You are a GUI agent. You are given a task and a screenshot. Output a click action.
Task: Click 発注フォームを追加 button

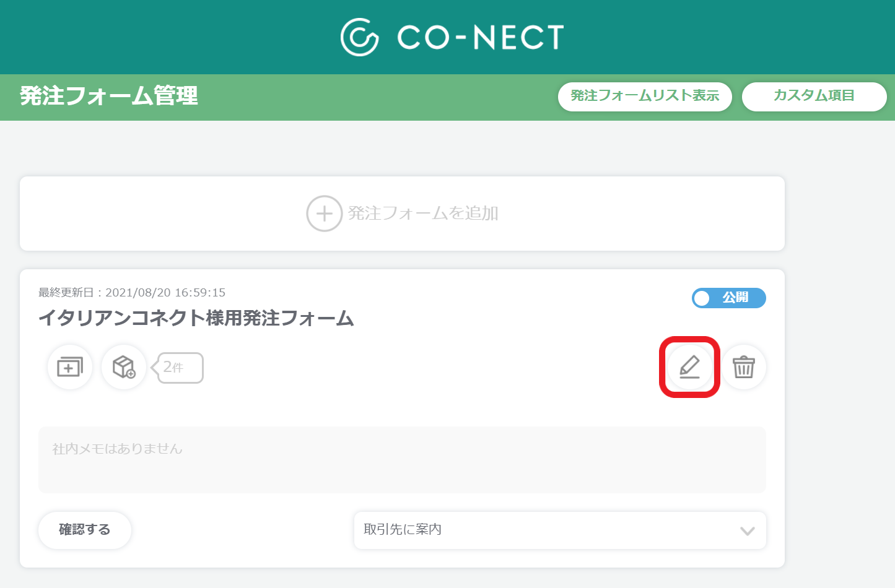pos(403,214)
